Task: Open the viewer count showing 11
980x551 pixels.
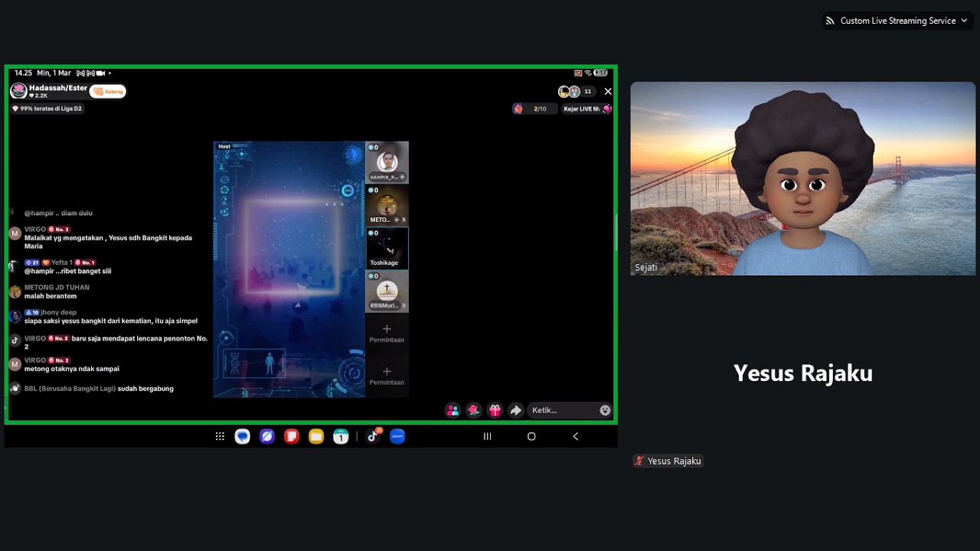Action: pyautogui.click(x=587, y=92)
